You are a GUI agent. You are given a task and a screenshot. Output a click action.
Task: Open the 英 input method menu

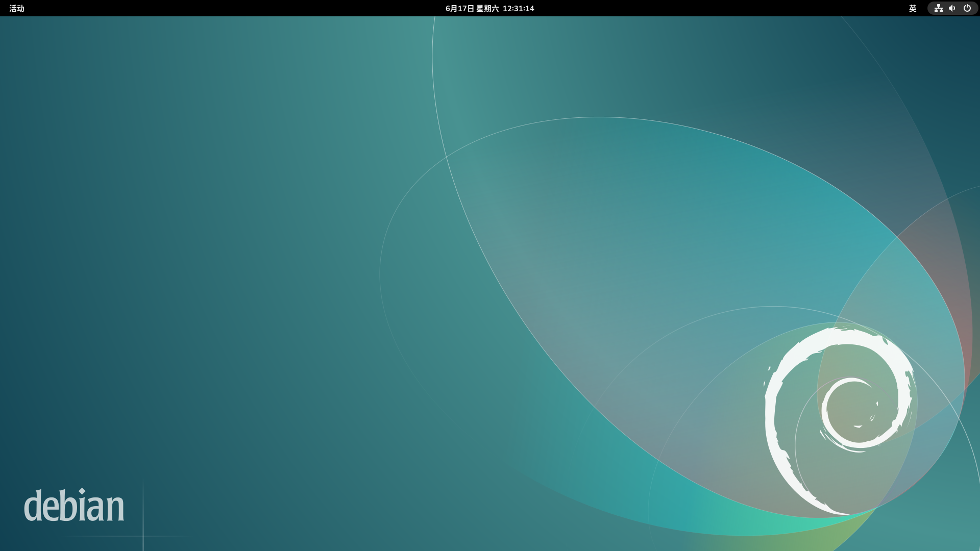[x=913, y=8]
